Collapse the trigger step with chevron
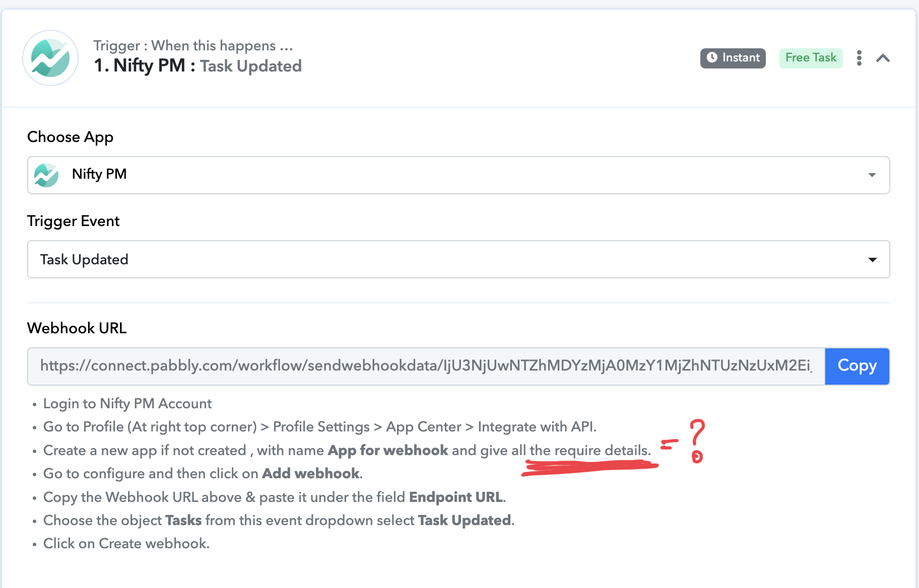Image resolution: width=919 pixels, height=588 pixels. coord(883,58)
